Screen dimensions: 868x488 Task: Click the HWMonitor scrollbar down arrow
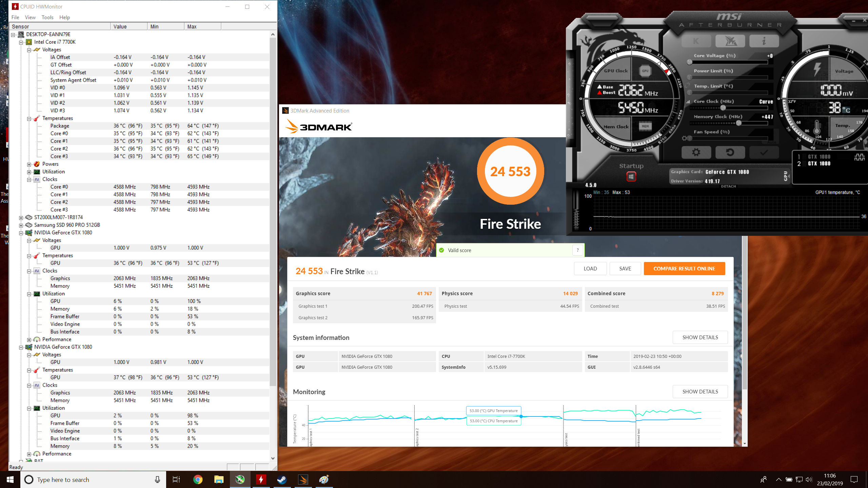(x=273, y=458)
